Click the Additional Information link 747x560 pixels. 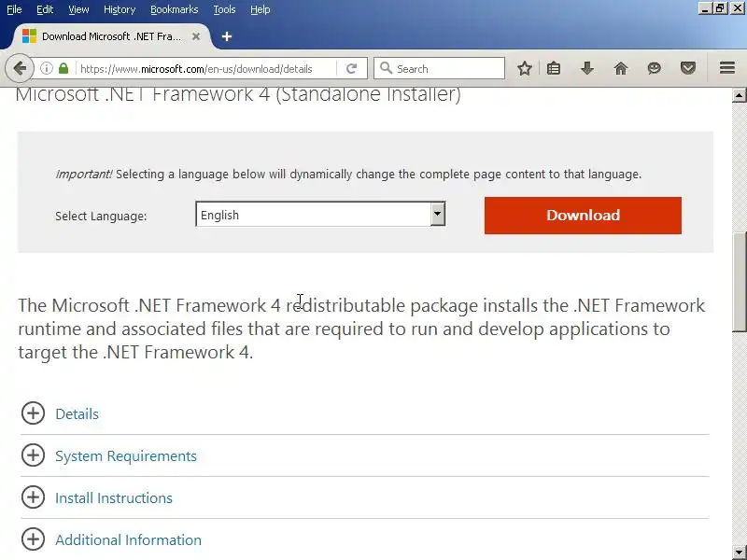(x=128, y=539)
